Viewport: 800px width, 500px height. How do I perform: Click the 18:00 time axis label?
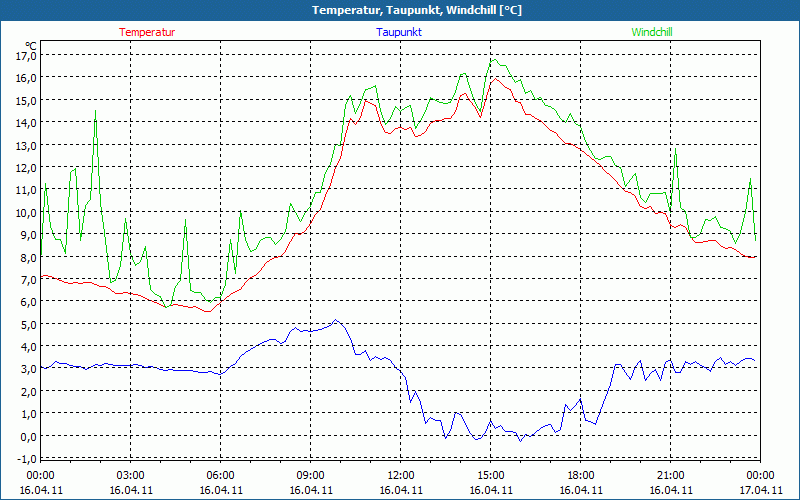[x=581, y=476]
